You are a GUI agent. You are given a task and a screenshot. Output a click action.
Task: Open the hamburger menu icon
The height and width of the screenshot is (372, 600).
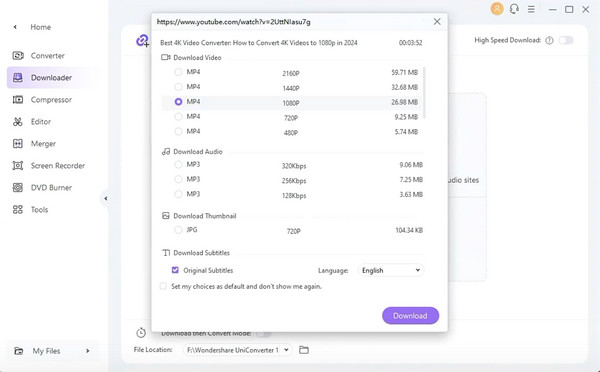531,9
